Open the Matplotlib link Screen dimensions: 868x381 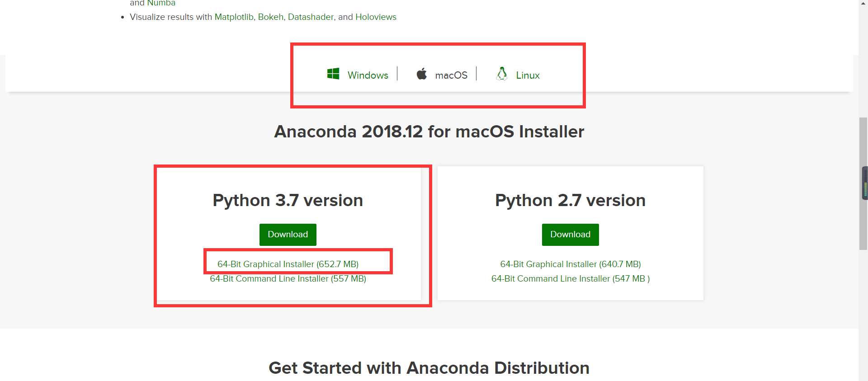[x=233, y=17]
